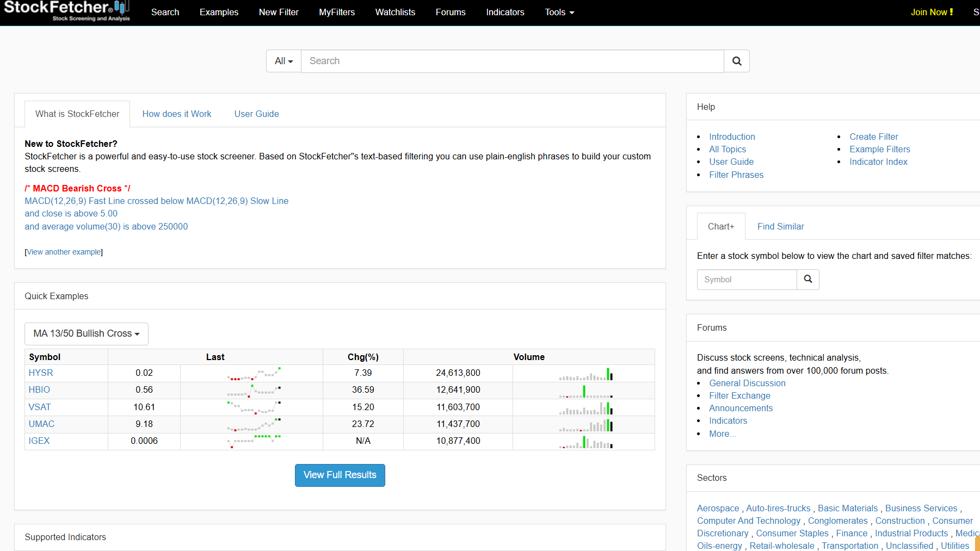Screen dimensions: 980x551
Task: Open the Aerospace sector link
Action: click(x=718, y=508)
